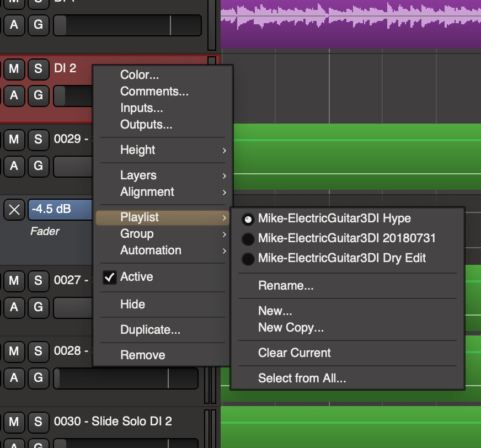Mute track 0030 Slide Solo DI 2

[x=14, y=421]
